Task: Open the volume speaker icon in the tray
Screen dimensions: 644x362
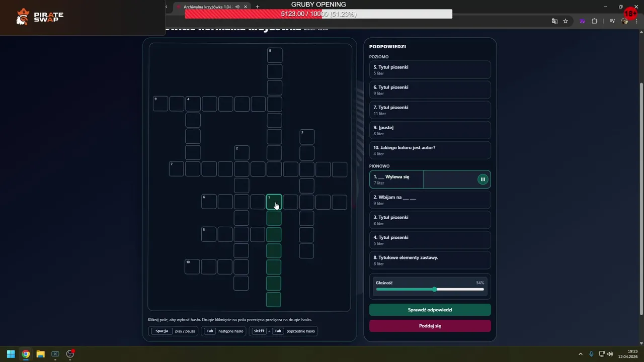Action: pos(610,354)
